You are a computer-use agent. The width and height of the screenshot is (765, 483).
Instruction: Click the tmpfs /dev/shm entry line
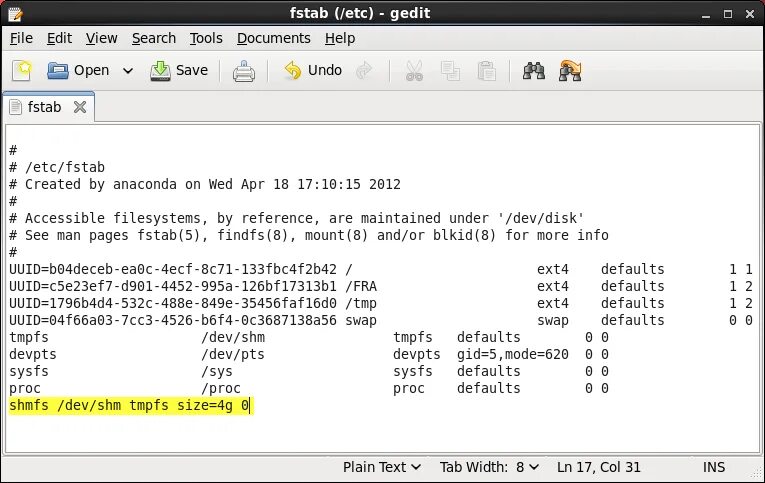pyautogui.click(x=309, y=338)
